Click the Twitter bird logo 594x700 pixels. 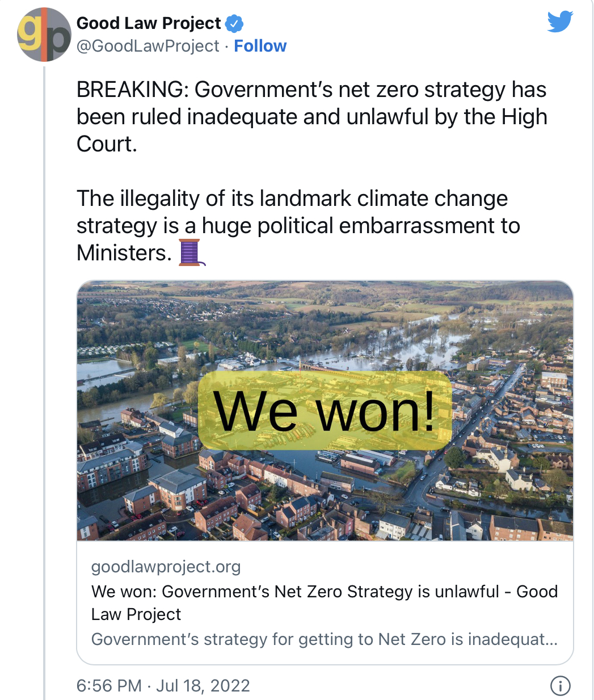point(560,22)
